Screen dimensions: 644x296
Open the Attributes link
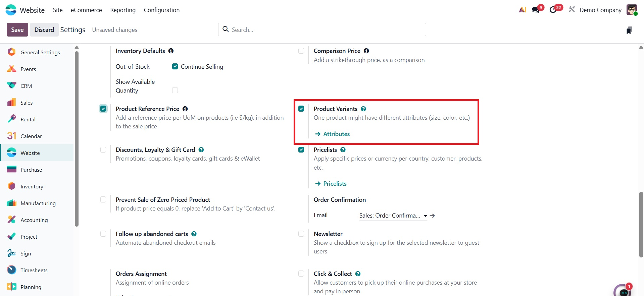[x=336, y=134]
